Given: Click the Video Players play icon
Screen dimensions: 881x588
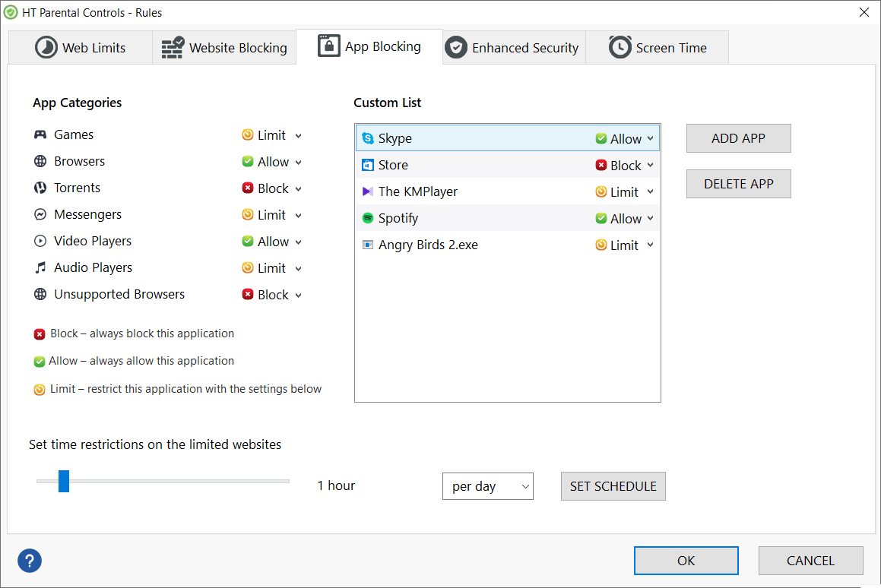Looking at the screenshot, I should pyautogui.click(x=40, y=241).
